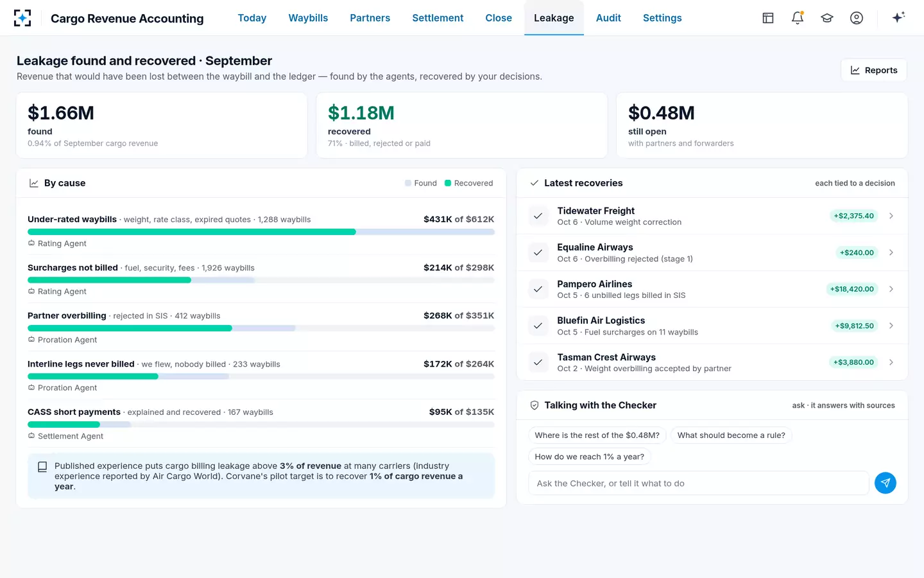Switch to the Today tab
The image size is (924, 578).
pos(252,18)
